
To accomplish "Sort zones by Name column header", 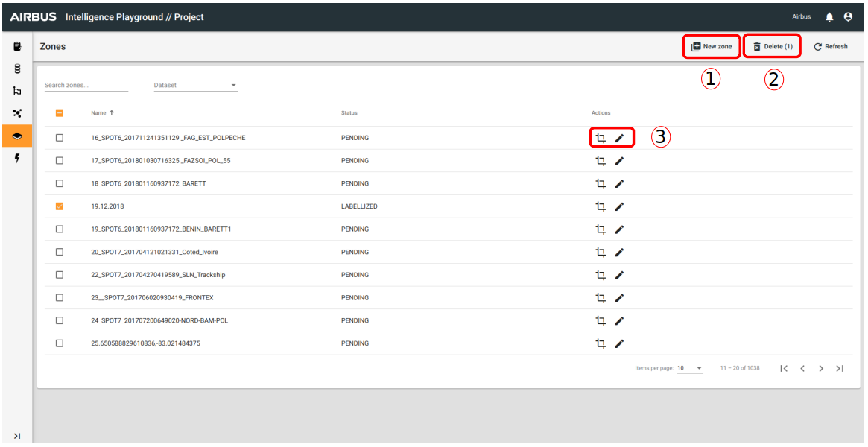I will pyautogui.click(x=102, y=112).
